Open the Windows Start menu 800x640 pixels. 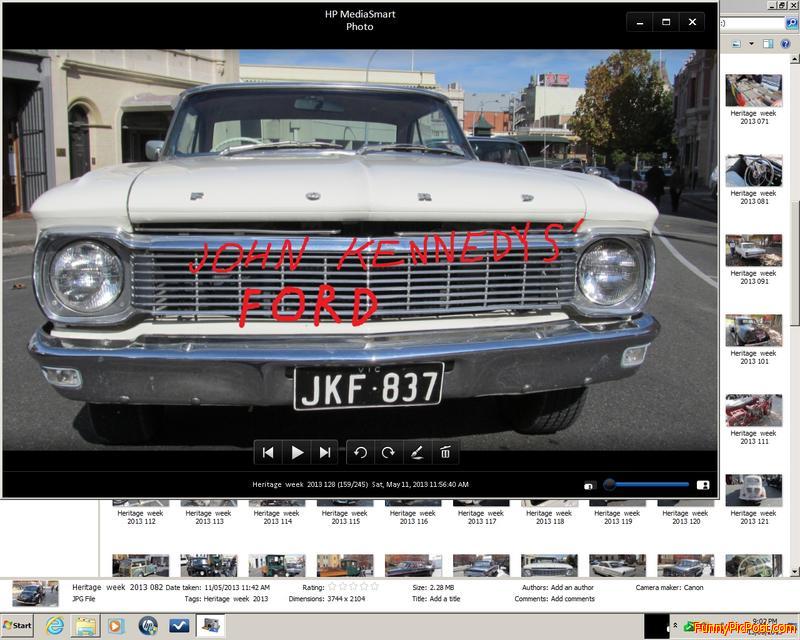[x=17, y=625]
